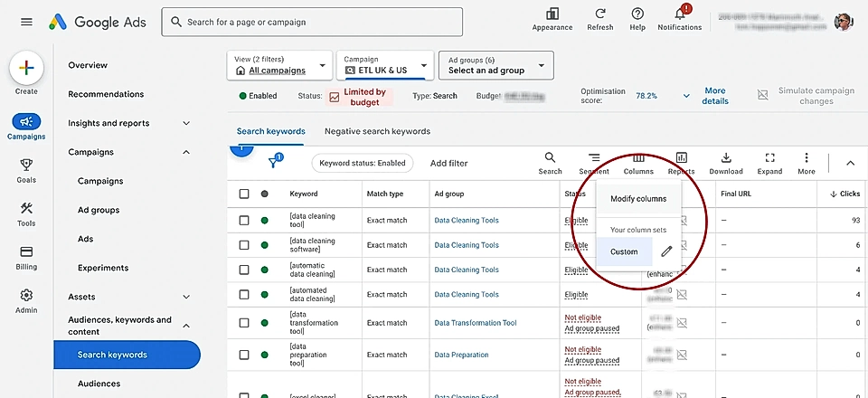Viewport: 868px width, 398px height.
Task: Open the Campaign ETL UK & US dropdown
Action: (x=385, y=65)
